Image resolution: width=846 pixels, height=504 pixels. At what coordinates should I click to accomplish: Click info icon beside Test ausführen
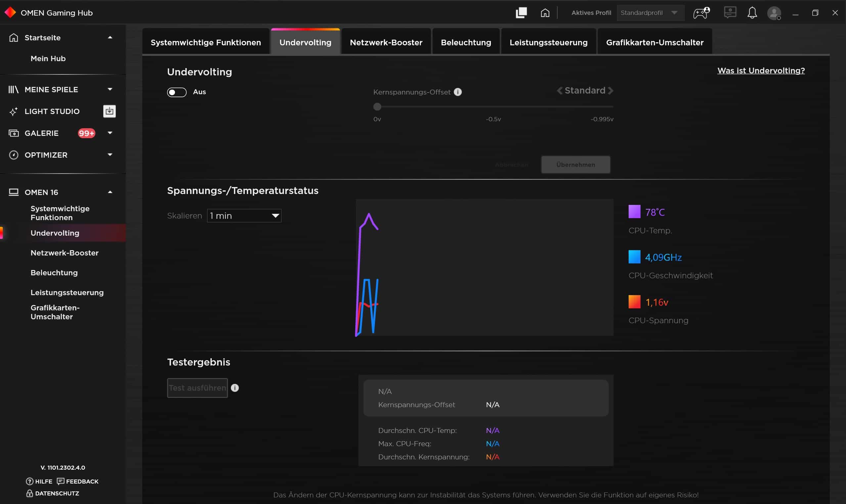click(x=235, y=388)
